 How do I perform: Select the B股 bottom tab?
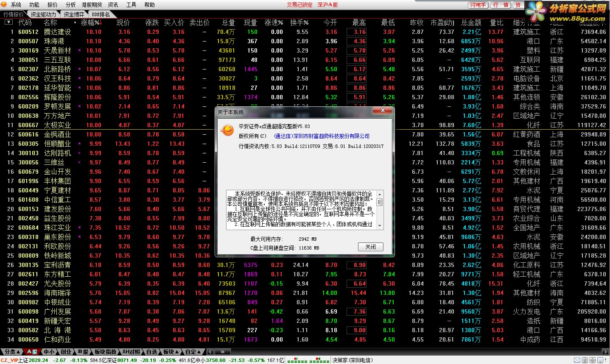pyautogui.click(x=83, y=352)
